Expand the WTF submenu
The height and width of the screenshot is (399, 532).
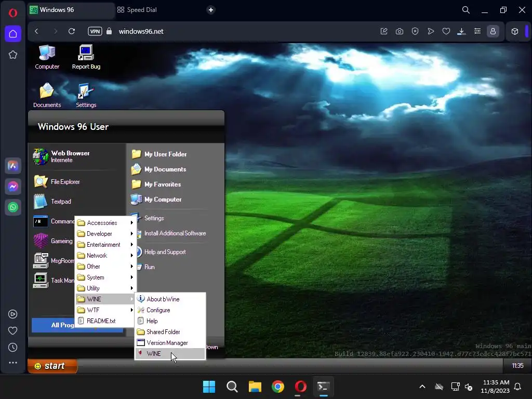105,310
